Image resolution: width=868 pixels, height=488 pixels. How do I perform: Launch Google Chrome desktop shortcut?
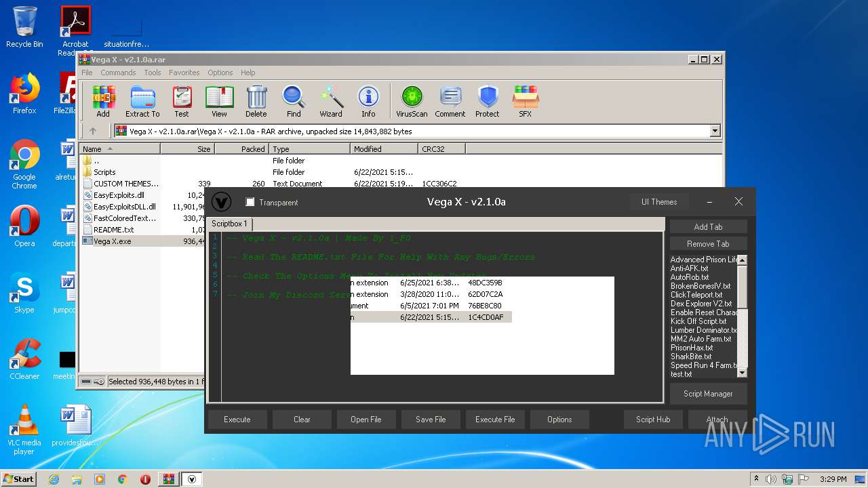[x=24, y=164]
